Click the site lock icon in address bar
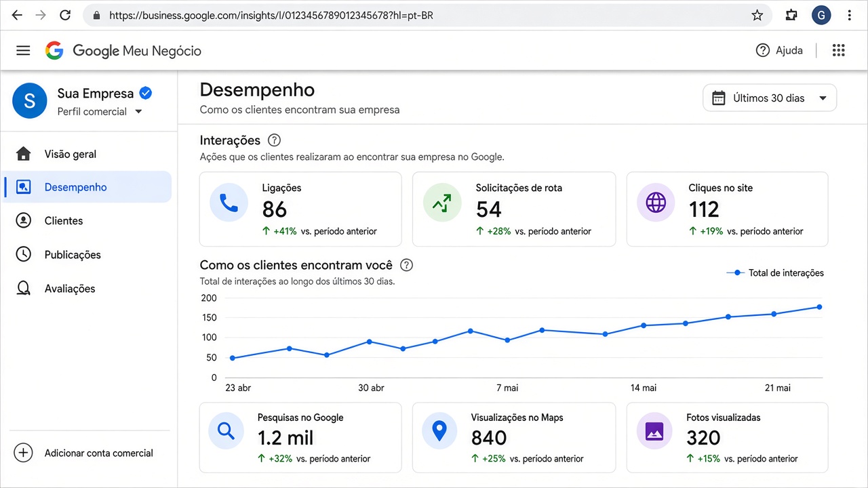The height and width of the screenshot is (488, 868). 97,15
